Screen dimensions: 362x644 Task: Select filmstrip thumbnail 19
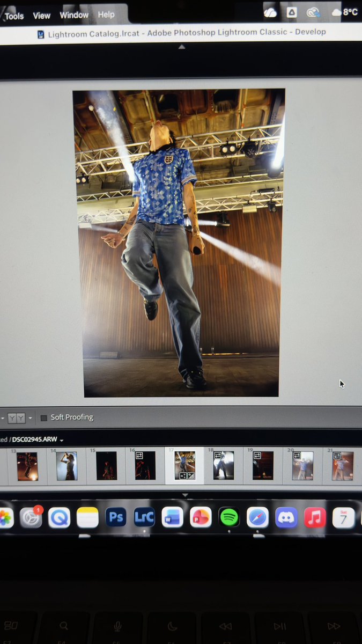pyautogui.click(x=263, y=465)
